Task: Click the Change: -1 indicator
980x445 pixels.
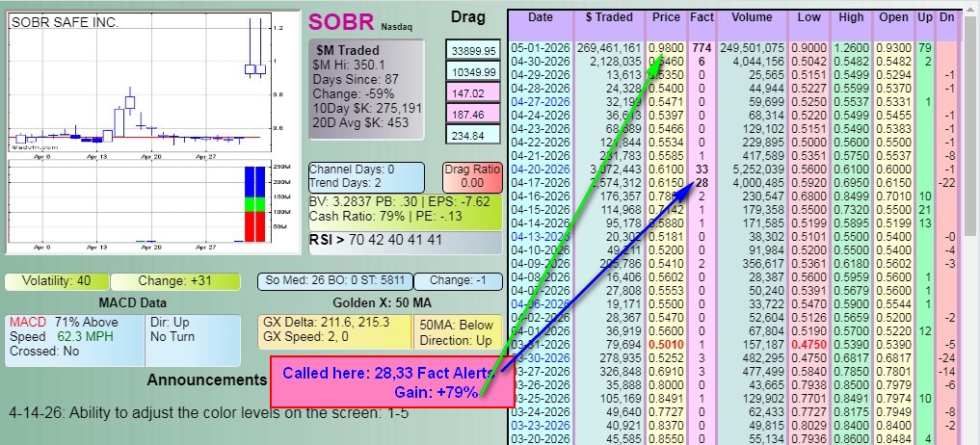Action: (458, 281)
